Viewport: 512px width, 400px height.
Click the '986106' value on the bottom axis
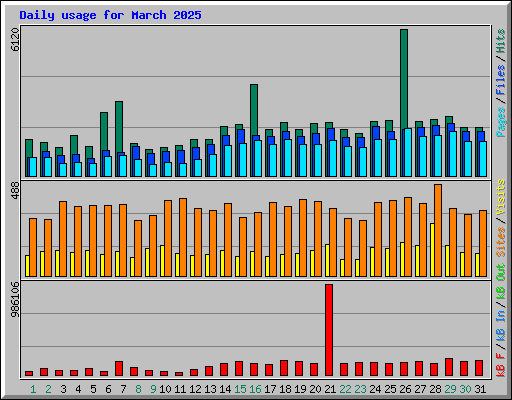[x=15, y=300]
